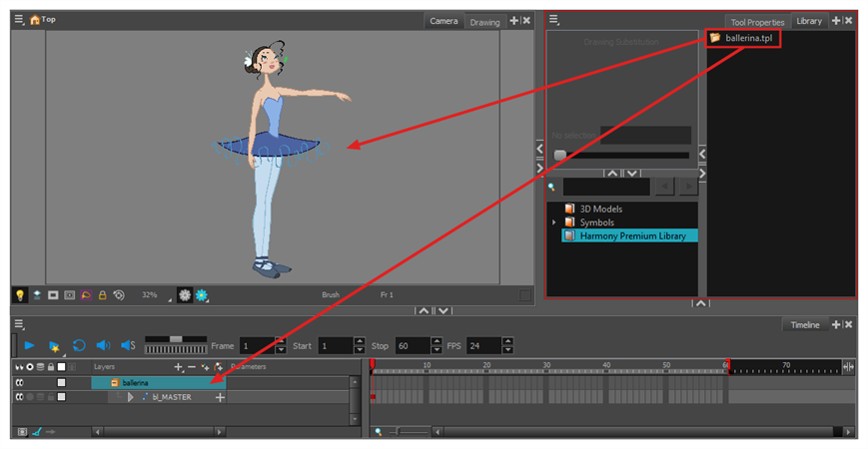868x449 pixels.
Task: Click the lock icon in view toolbar
Action: click(x=102, y=295)
